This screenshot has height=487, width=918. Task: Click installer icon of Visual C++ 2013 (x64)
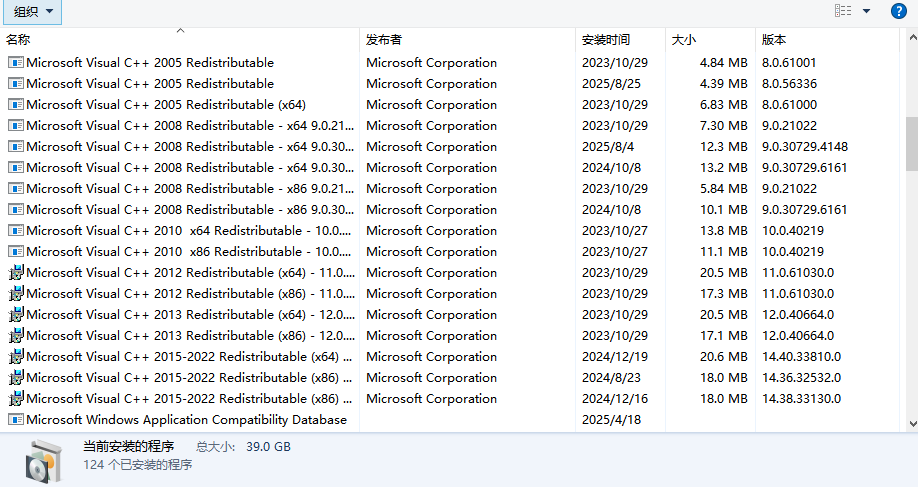[x=16, y=315]
